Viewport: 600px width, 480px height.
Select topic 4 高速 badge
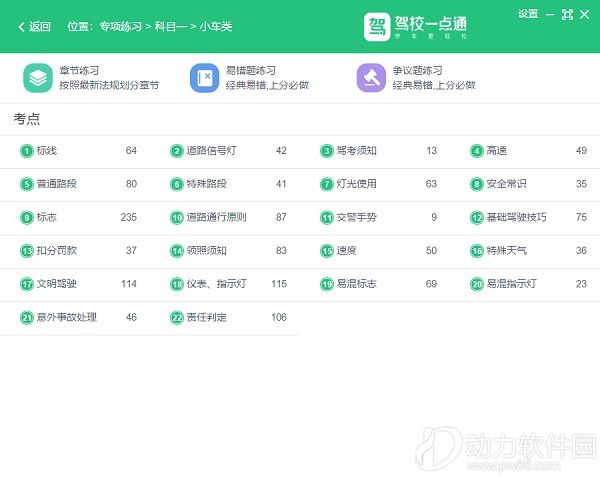477,151
